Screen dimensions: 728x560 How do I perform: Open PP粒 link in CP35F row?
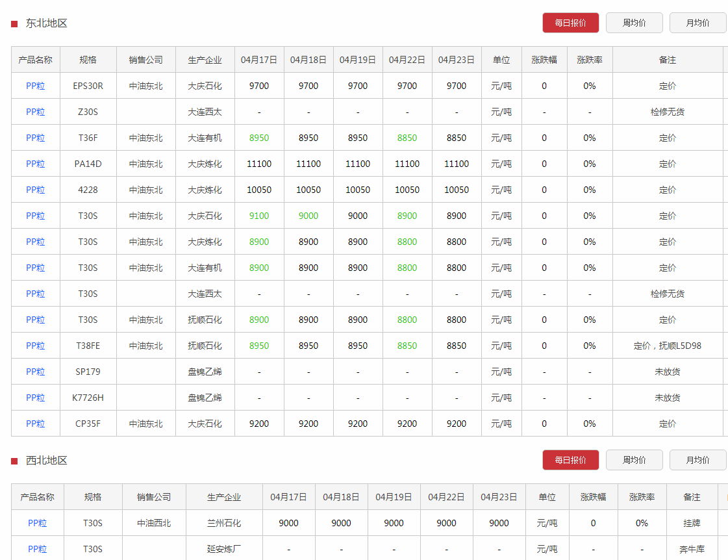35,424
